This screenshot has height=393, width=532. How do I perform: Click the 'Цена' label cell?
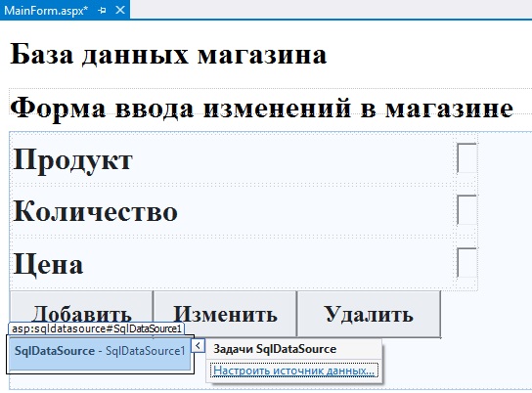[x=232, y=263]
